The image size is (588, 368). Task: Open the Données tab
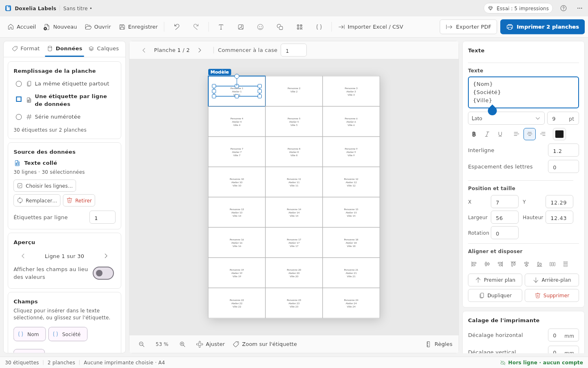point(65,49)
